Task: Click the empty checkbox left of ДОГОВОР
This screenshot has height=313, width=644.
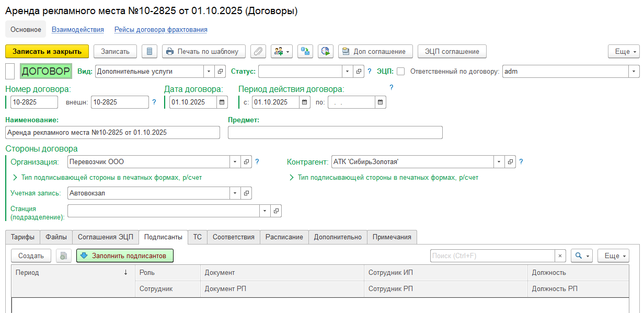Action: pos(10,71)
